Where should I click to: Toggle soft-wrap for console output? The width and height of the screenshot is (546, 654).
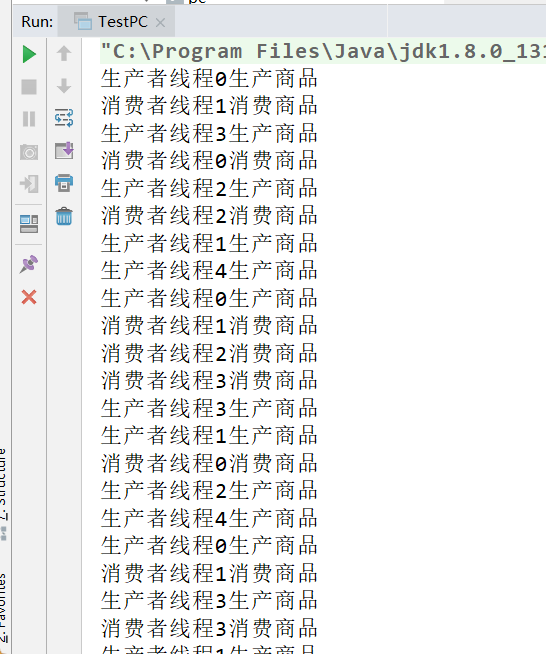64,118
